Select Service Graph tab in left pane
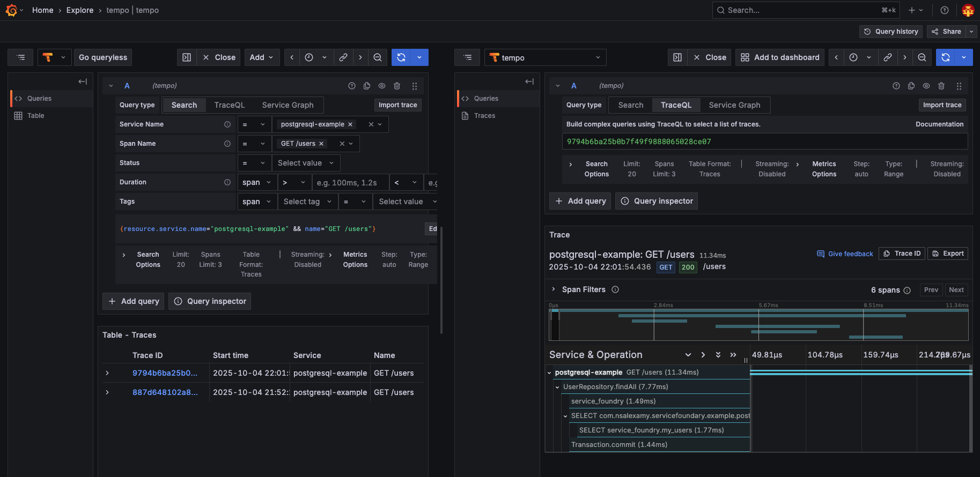This screenshot has height=477, width=980. [x=288, y=105]
